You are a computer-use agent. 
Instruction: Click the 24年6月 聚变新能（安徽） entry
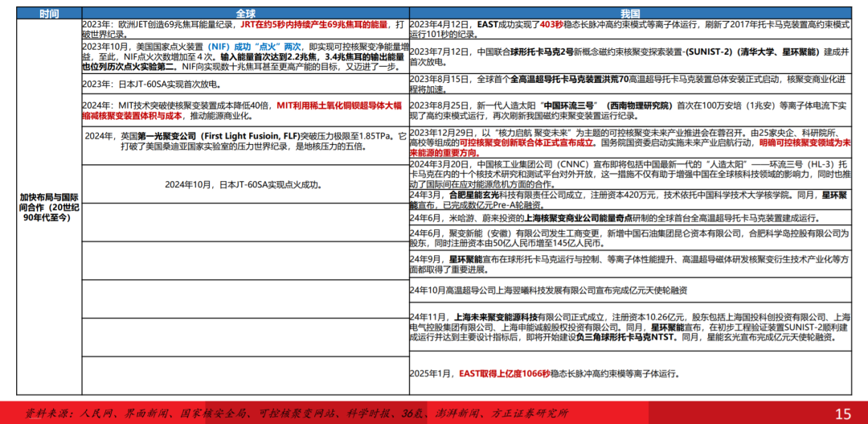630,238
